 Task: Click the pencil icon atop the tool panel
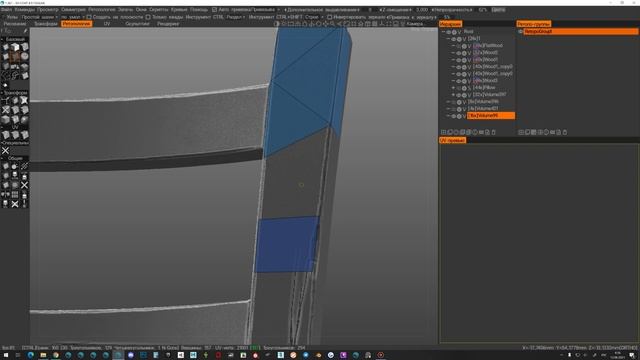pyautogui.click(x=25, y=31)
